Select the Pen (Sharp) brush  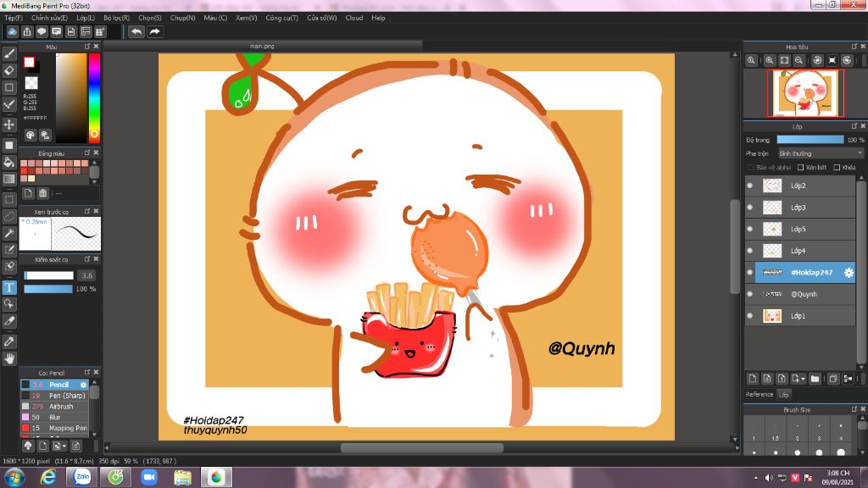54,396
